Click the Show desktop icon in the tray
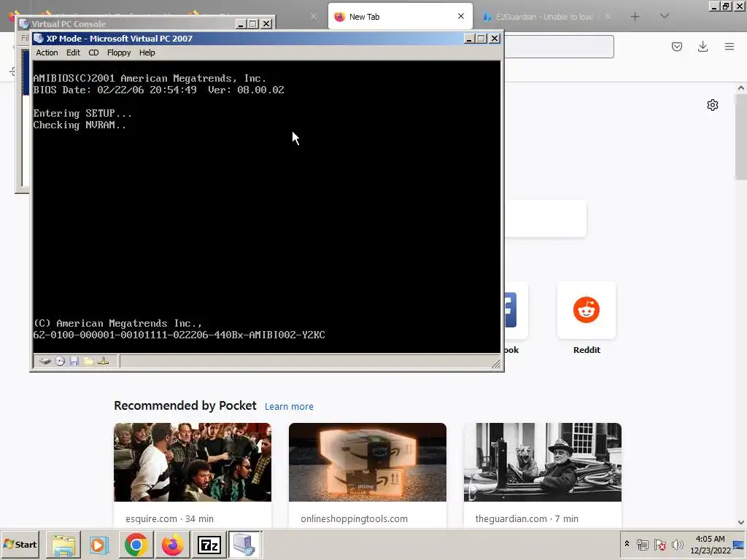 click(x=740, y=544)
